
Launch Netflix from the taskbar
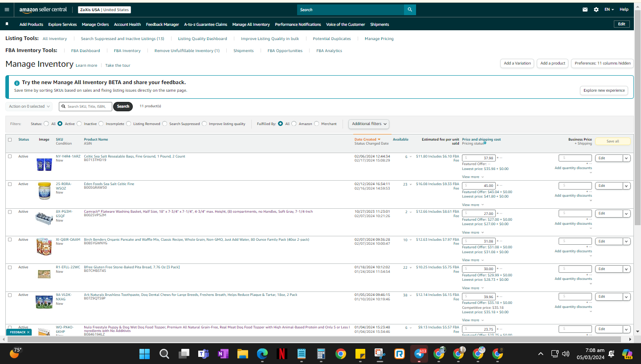[282, 354]
